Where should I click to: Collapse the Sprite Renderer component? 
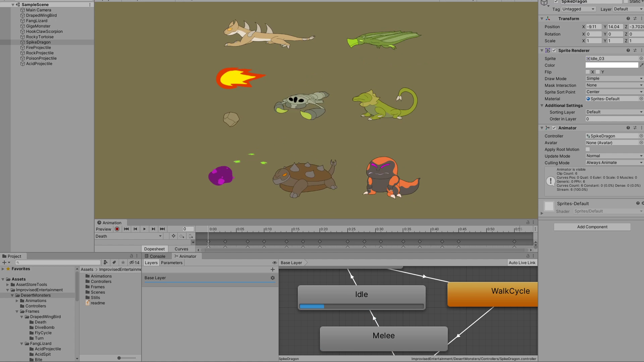[542, 51]
